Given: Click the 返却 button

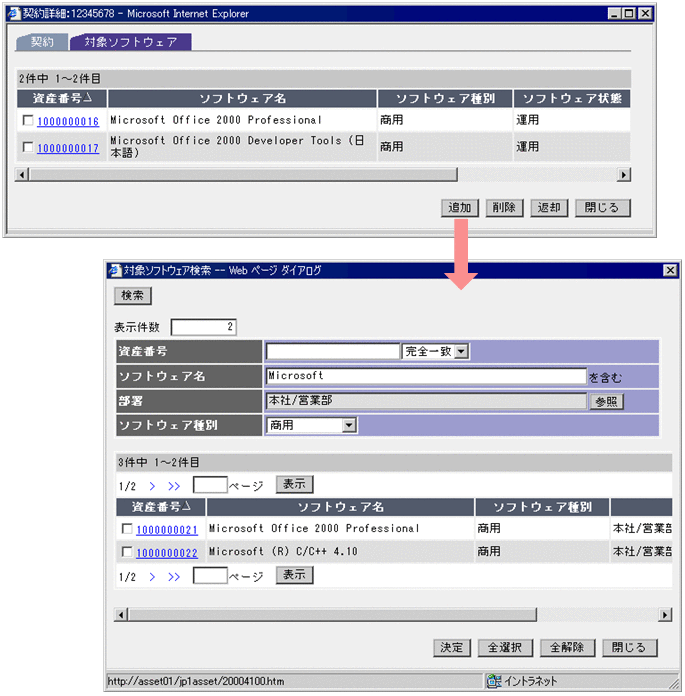Looking at the screenshot, I should point(549,207).
